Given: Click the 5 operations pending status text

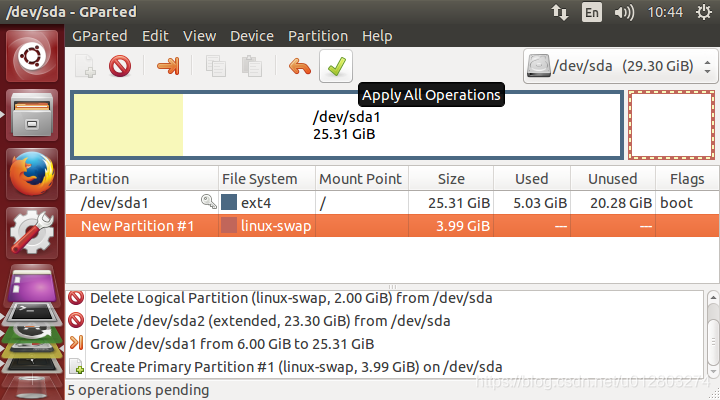Looking at the screenshot, I should [138, 390].
